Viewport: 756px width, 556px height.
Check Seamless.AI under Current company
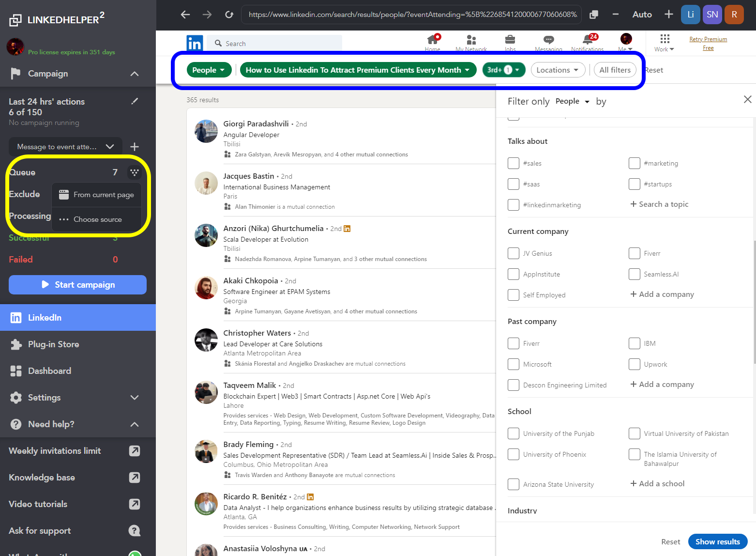tap(635, 274)
